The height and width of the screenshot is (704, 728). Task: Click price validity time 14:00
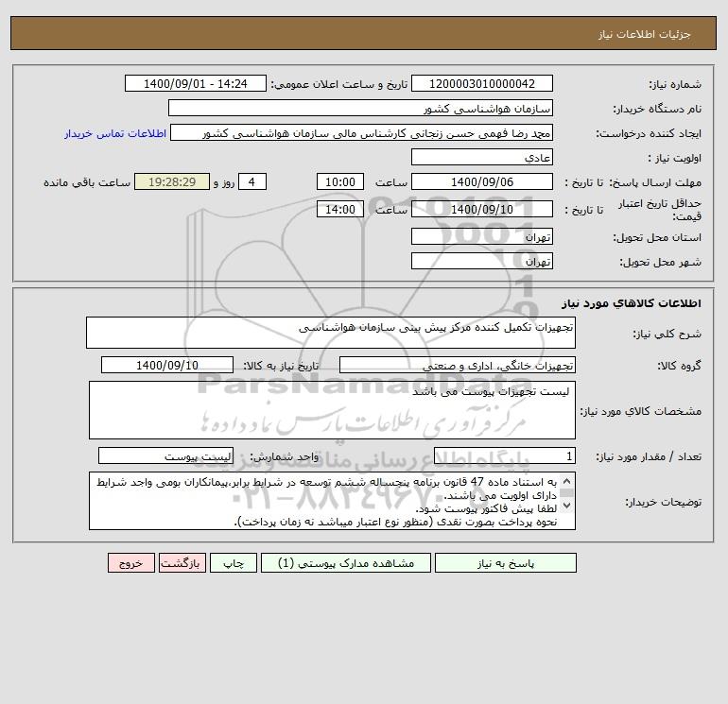pyautogui.click(x=339, y=209)
